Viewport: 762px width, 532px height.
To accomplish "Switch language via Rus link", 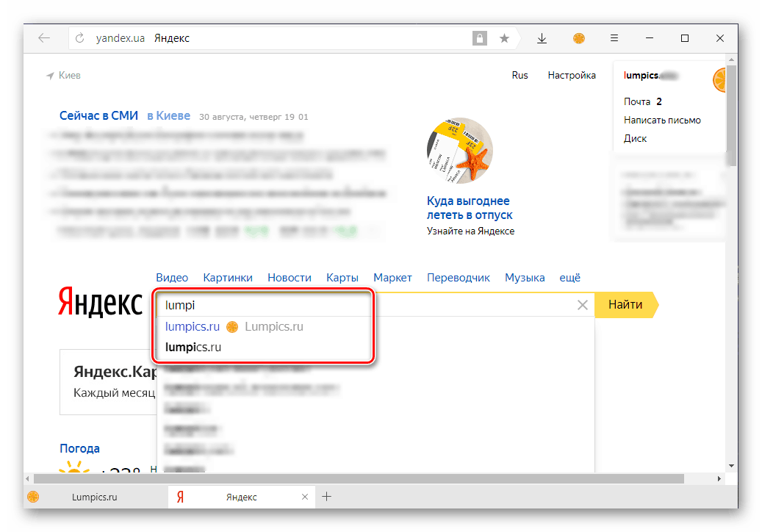I will [520, 75].
